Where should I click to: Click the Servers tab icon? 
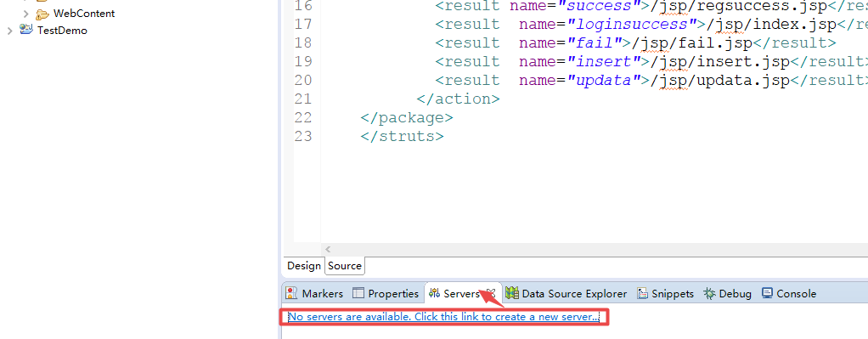[434, 294]
